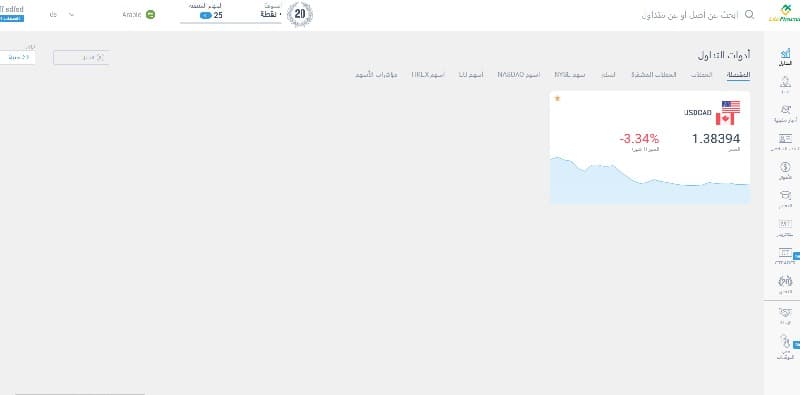This screenshot has width=800, height=395.
Task: Switch to the EU stocks tab
Action: [471, 75]
